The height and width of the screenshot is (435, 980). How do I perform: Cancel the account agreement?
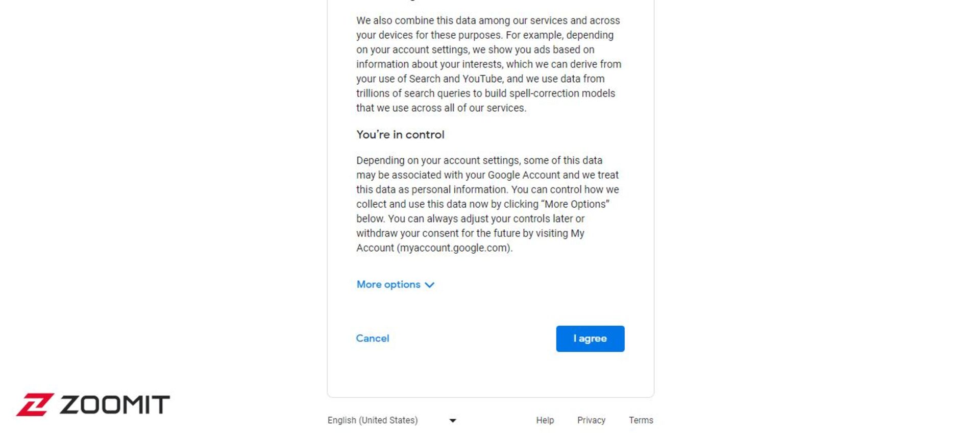(x=372, y=338)
